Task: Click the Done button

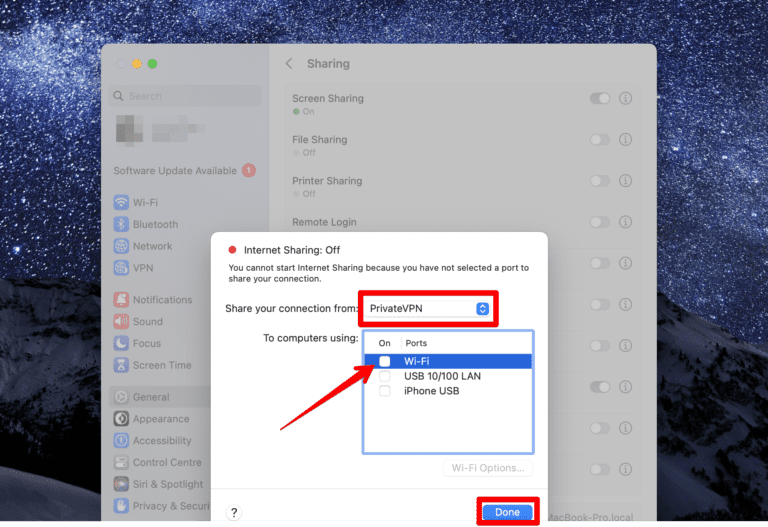Action: [x=507, y=512]
